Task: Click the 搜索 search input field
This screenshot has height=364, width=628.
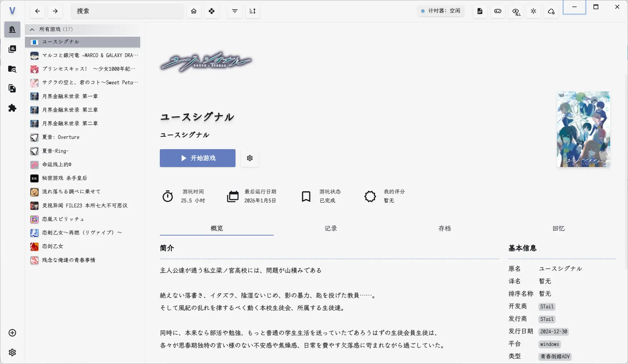Action: 127,11
